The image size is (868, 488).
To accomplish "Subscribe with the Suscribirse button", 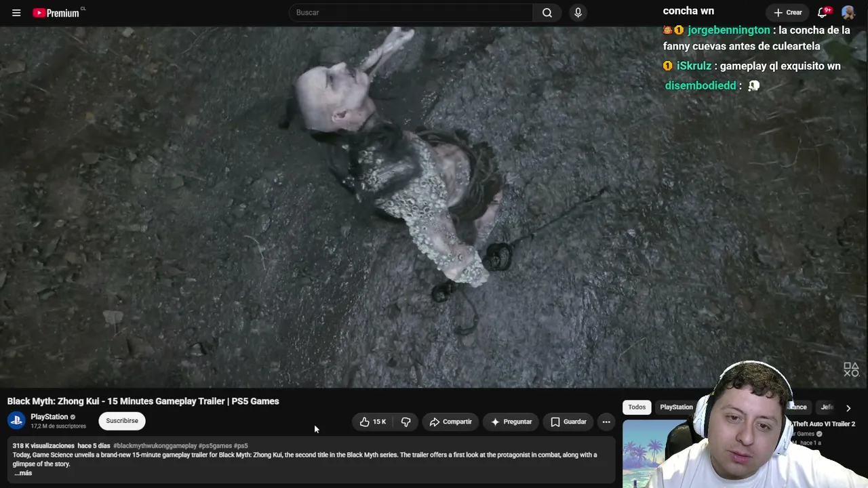I will (122, 421).
